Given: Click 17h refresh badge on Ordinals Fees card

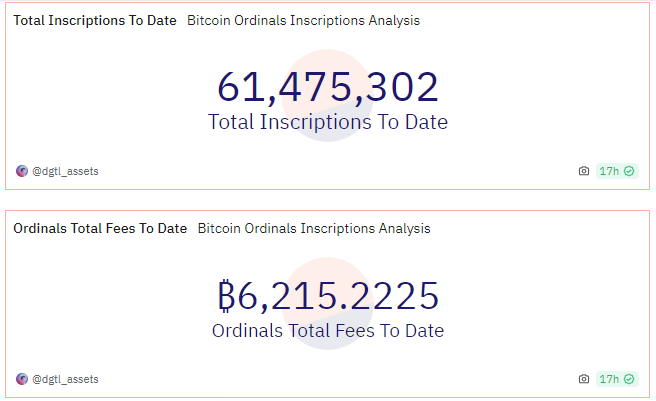Looking at the screenshot, I should tap(610, 379).
